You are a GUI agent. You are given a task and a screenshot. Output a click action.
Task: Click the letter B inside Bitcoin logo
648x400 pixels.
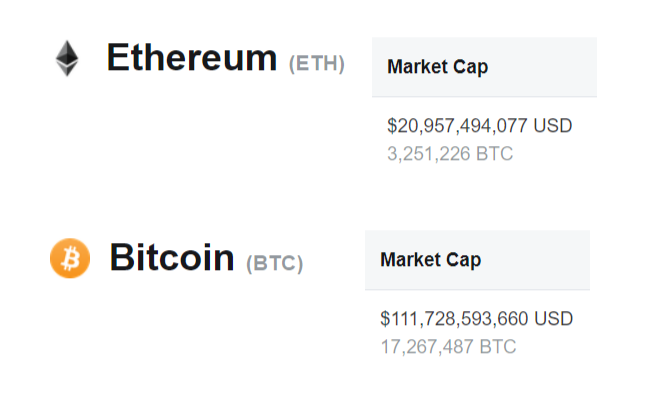pos(70,259)
